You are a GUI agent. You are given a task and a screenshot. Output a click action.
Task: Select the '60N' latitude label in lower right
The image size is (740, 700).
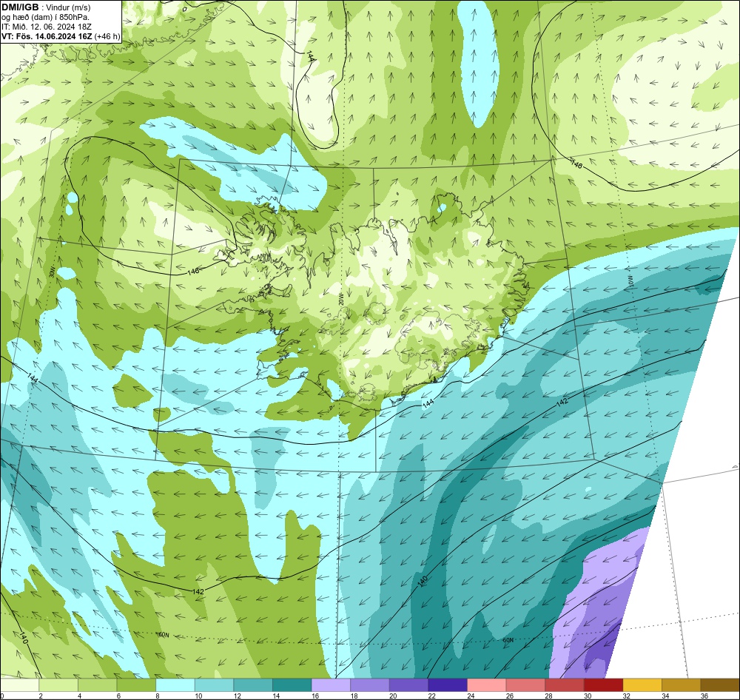click(x=508, y=640)
